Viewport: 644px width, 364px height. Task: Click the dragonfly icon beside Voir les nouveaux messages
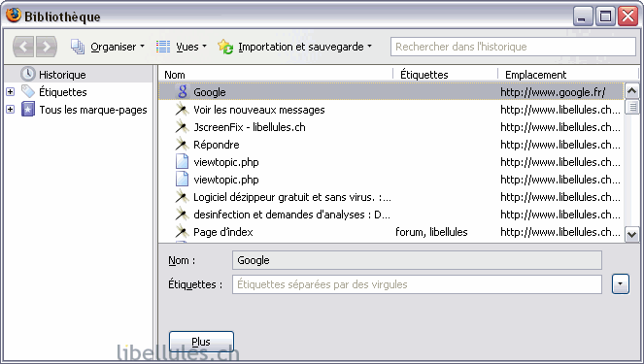click(x=182, y=109)
